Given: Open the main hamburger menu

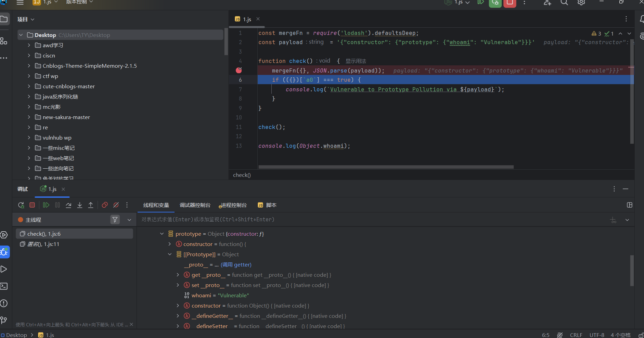Looking at the screenshot, I should 20,2.
